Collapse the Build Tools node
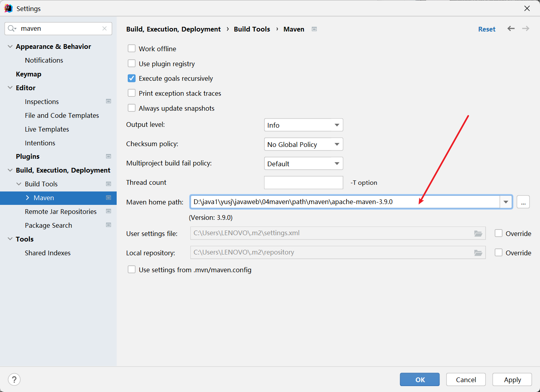Image resolution: width=540 pixels, height=392 pixels. coord(19,184)
